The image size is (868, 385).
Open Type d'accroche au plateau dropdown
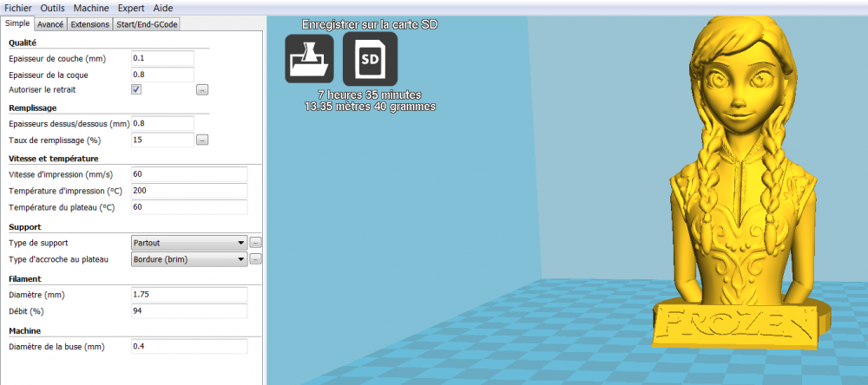188,259
